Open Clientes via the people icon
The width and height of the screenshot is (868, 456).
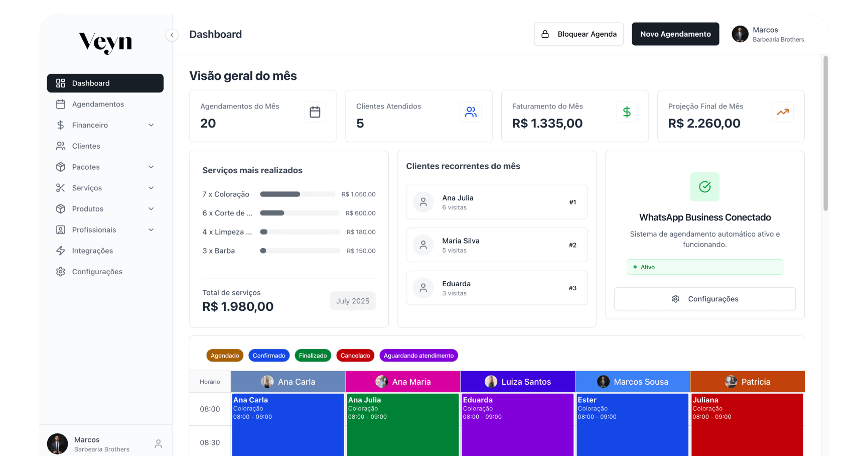click(61, 146)
